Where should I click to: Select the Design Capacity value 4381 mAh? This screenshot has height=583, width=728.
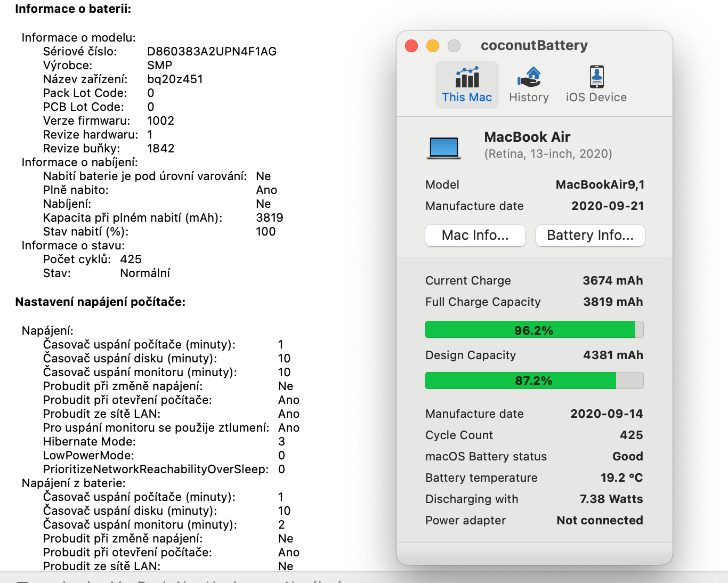(613, 355)
